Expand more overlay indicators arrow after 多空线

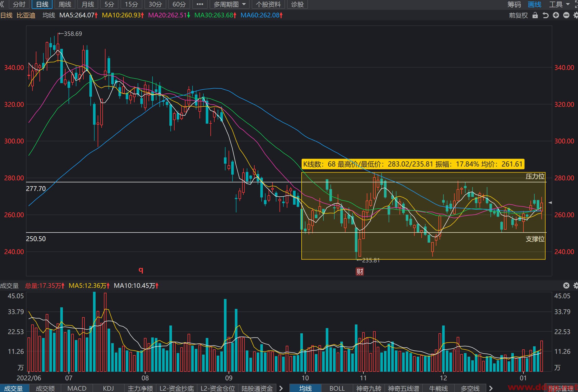[491, 388]
